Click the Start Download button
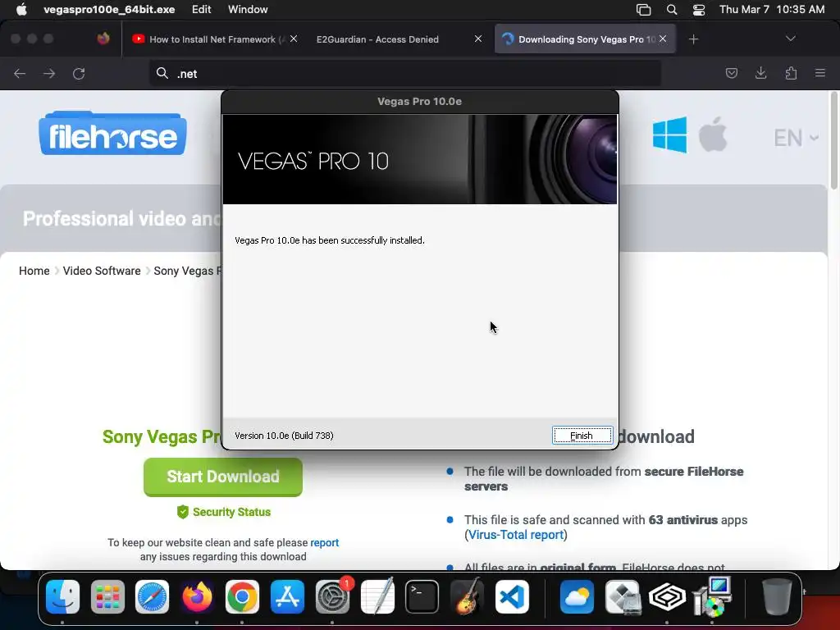The image size is (840, 630). tap(223, 477)
